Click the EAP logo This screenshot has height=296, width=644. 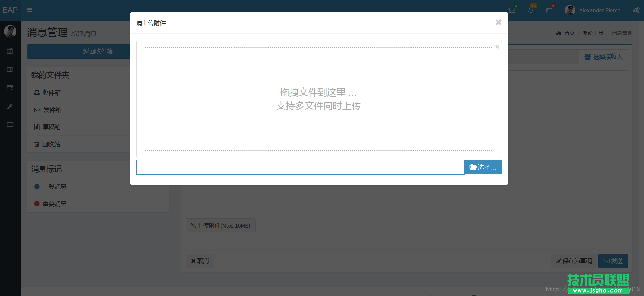(x=10, y=10)
